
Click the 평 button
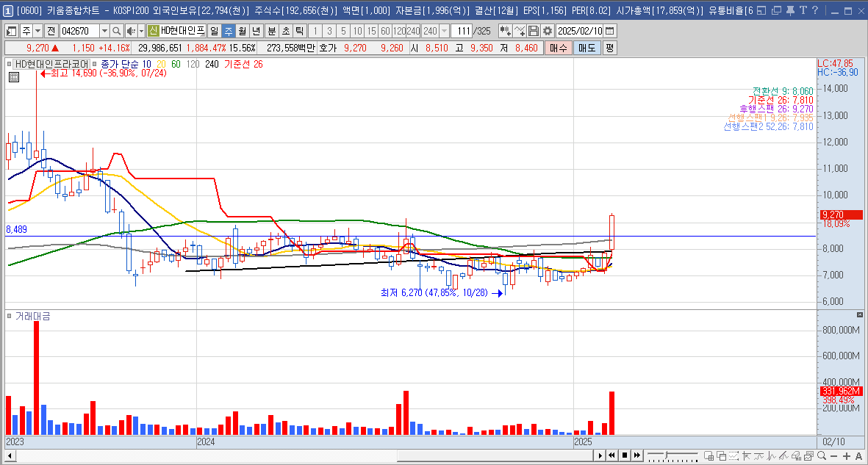coord(609,48)
